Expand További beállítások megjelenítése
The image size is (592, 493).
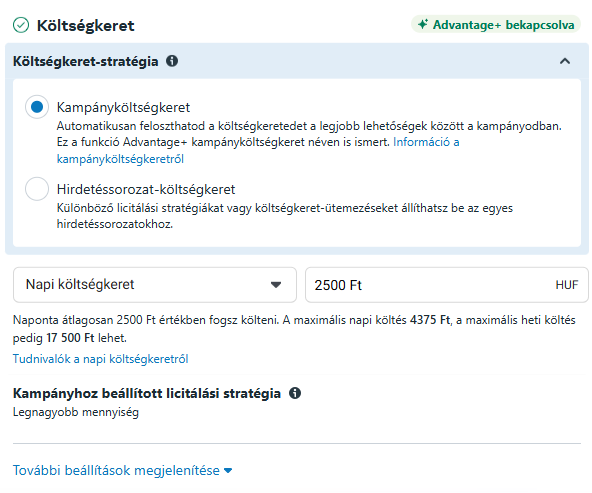(x=122, y=470)
